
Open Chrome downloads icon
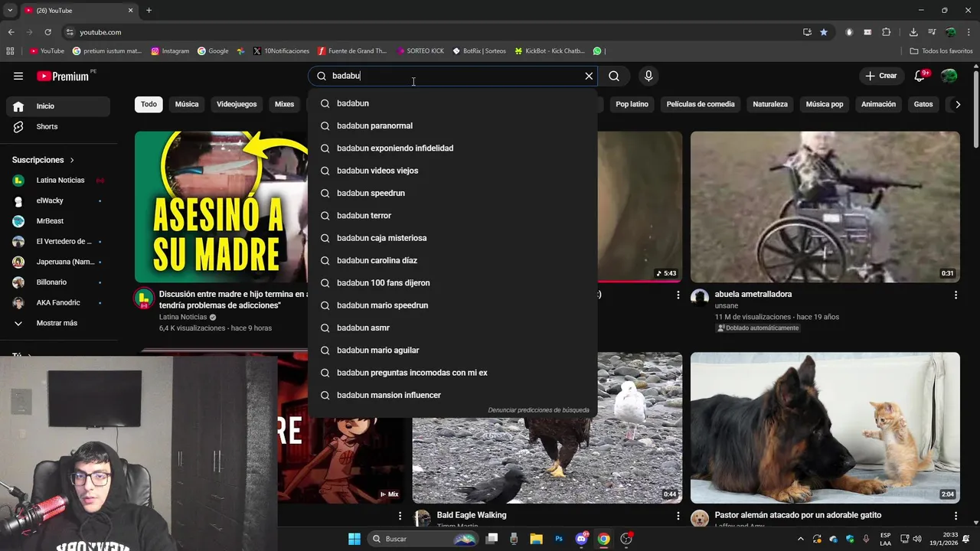913,32
